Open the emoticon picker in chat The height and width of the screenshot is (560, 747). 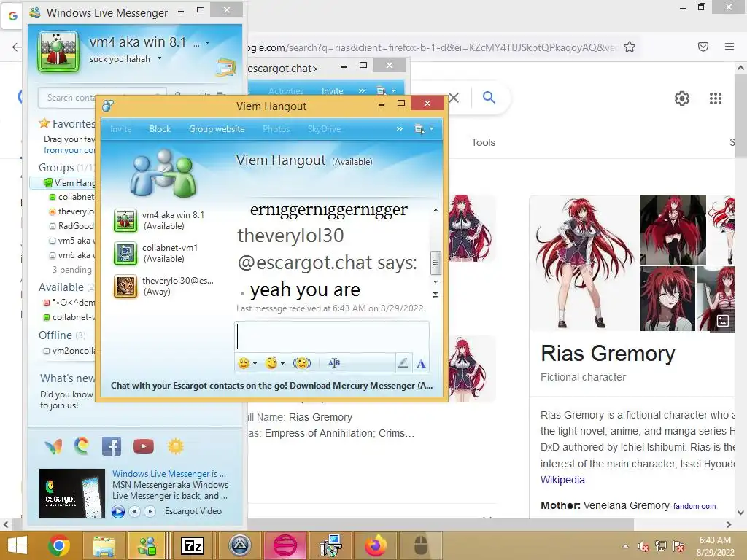(x=244, y=363)
